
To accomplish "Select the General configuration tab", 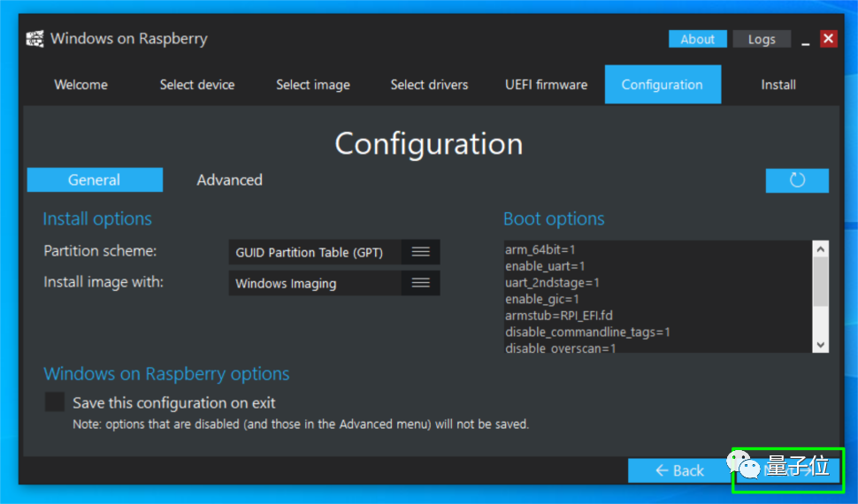I will click(95, 180).
